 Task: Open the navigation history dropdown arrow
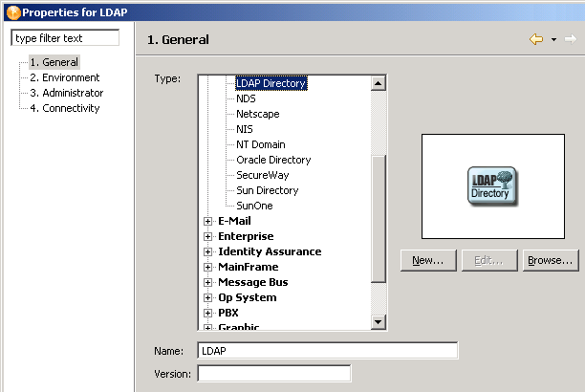coord(554,39)
